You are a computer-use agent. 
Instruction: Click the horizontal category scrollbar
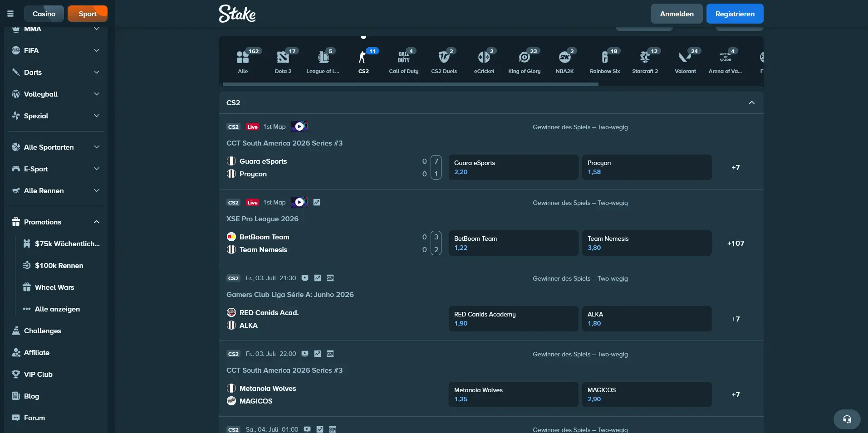pos(410,84)
